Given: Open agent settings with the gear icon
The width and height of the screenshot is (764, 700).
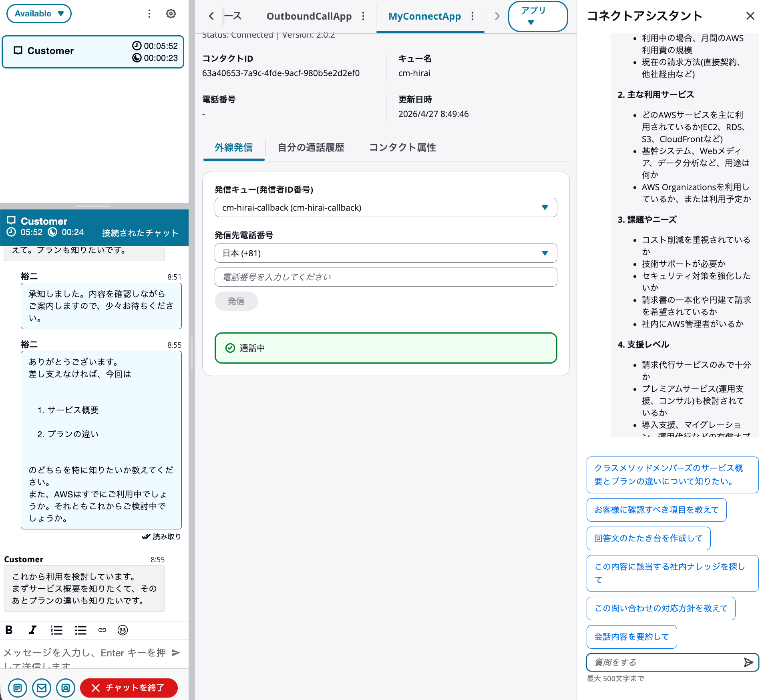Looking at the screenshot, I should pos(171,13).
